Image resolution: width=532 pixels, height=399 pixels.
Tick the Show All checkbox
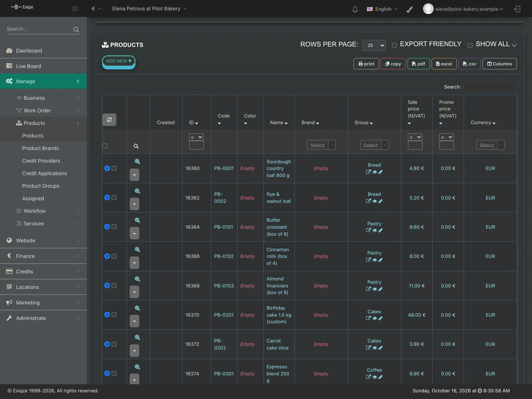point(470,45)
